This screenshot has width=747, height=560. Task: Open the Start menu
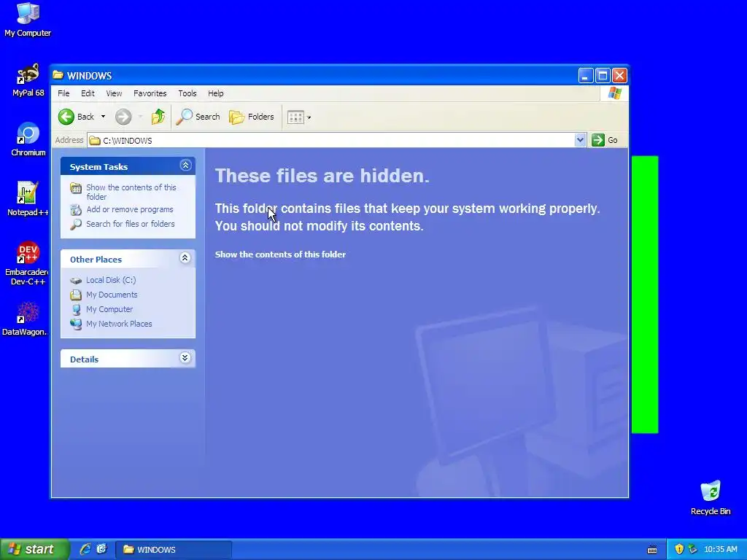[x=34, y=549]
